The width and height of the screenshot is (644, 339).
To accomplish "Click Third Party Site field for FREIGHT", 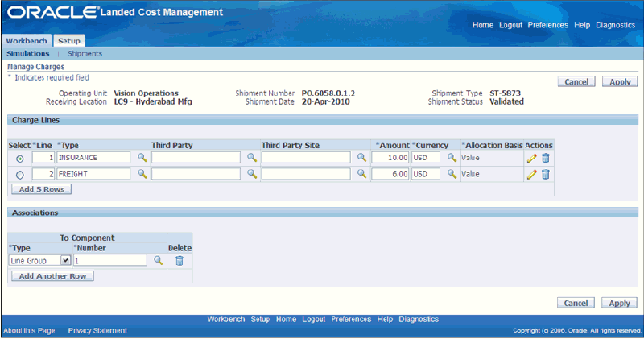I will point(306,174).
